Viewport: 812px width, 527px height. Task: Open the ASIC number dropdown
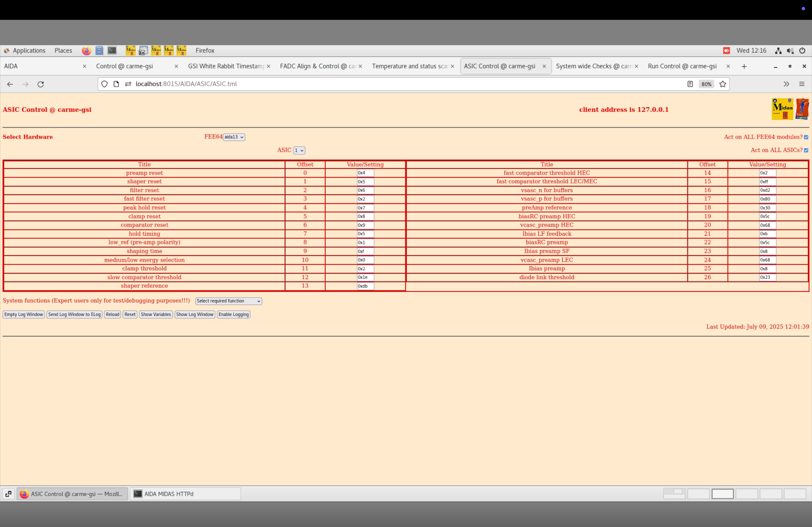(299, 150)
